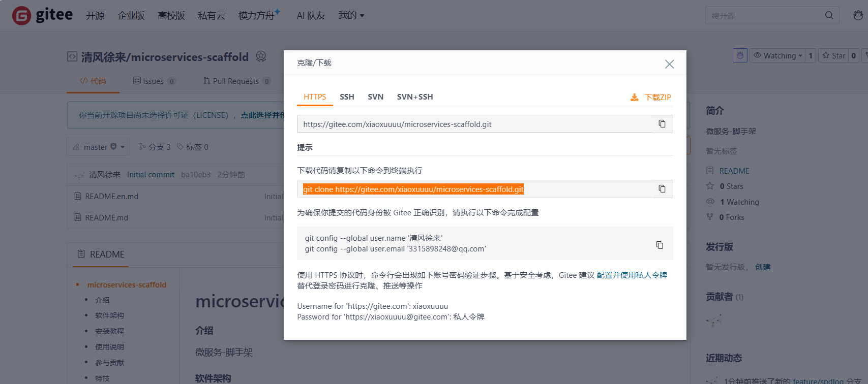Open the 模力方舟 navigation item

coord(259,15)
